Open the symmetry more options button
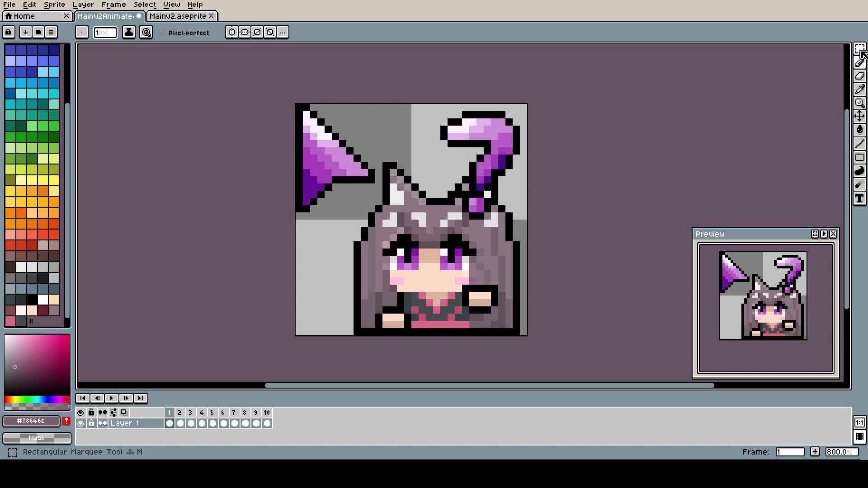The width and height of the screenshot is (868, 488). pos(283,32)
